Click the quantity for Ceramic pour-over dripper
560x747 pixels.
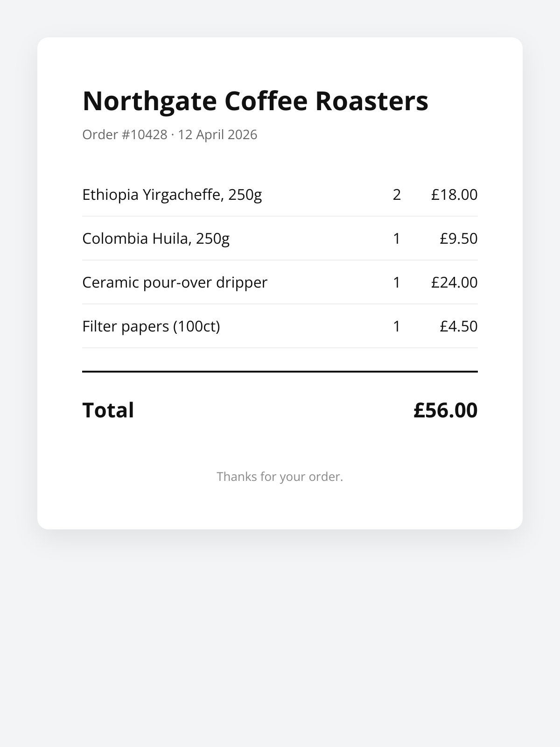coord(397,282)
